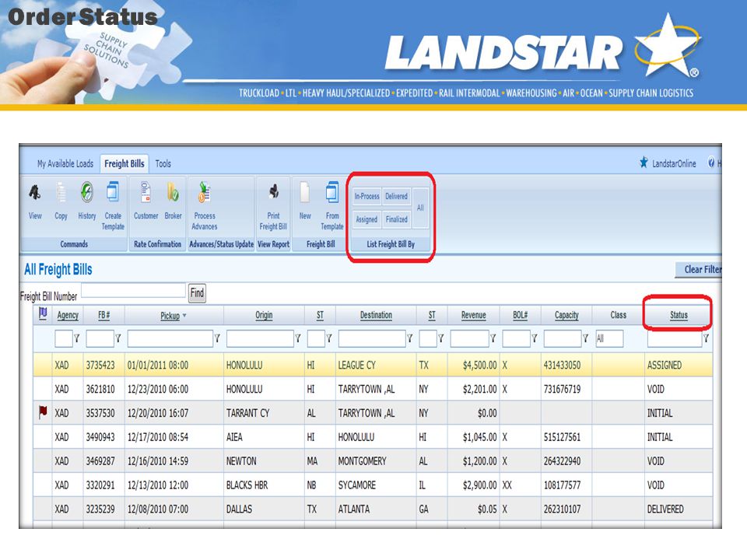
Task: List freight bills by In-Process
Action: click(x=366, y=196)
